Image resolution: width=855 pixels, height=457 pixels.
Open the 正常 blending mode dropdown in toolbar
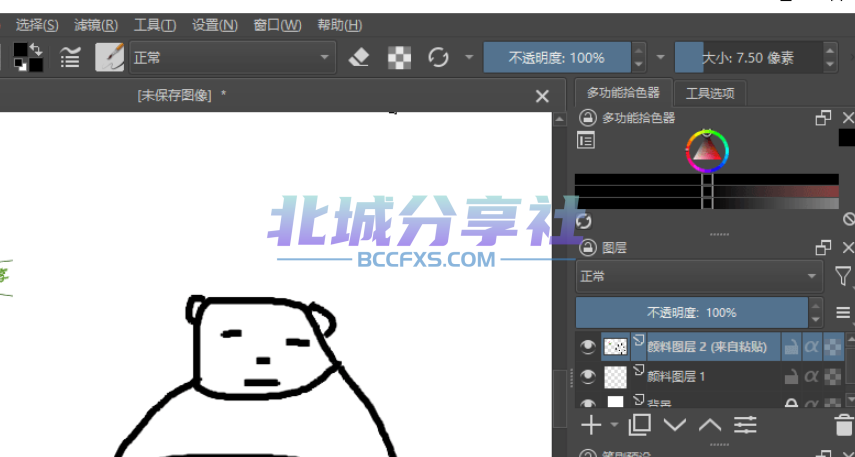tap(232, 57)
